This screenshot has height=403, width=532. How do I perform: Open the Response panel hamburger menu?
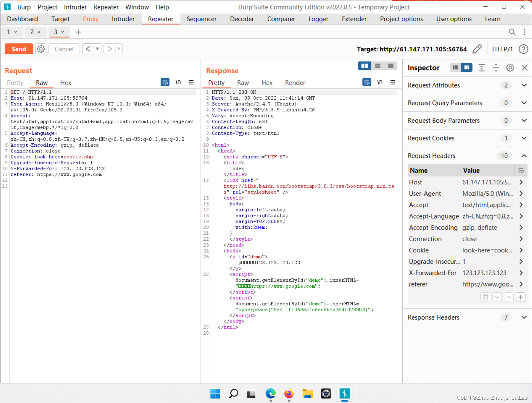393,82
